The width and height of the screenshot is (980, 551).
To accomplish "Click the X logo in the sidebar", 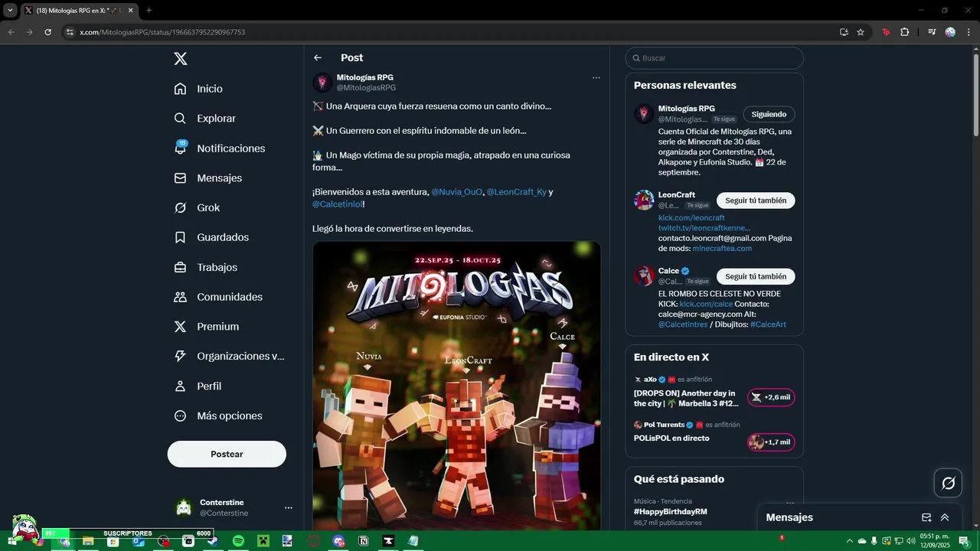I will [180, 59].
